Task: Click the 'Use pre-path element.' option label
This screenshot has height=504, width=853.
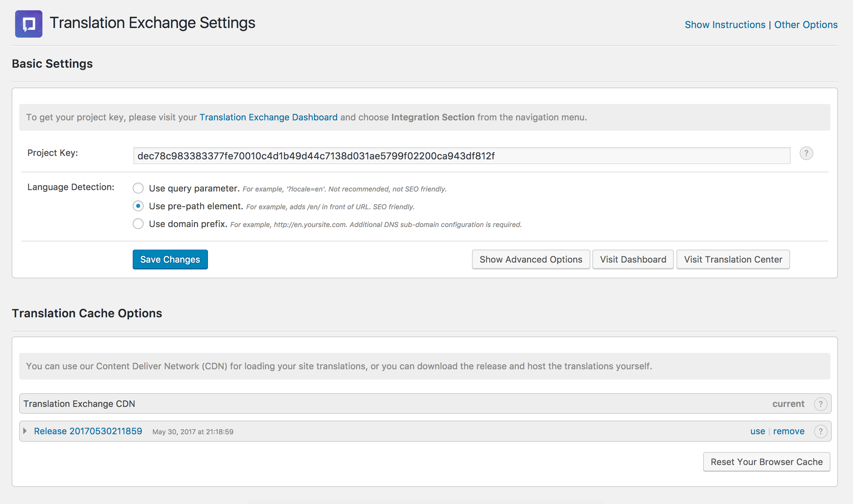Action: 196,206
